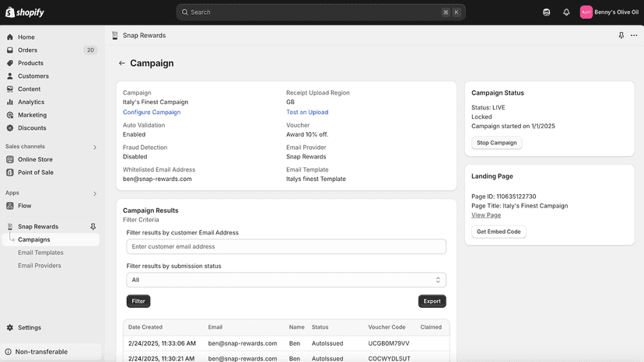Stop the live campaign

(x=496, y=143)
